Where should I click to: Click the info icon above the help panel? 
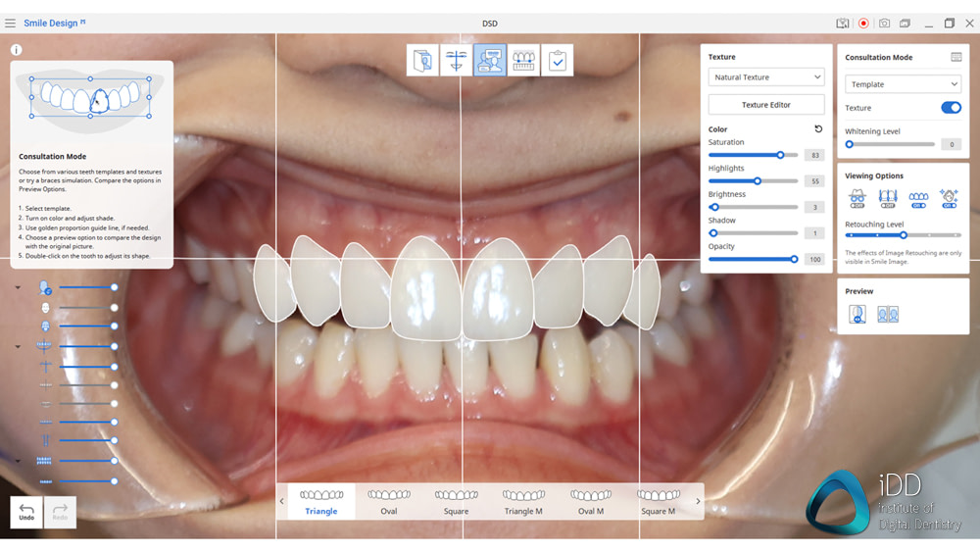(17, 50)
